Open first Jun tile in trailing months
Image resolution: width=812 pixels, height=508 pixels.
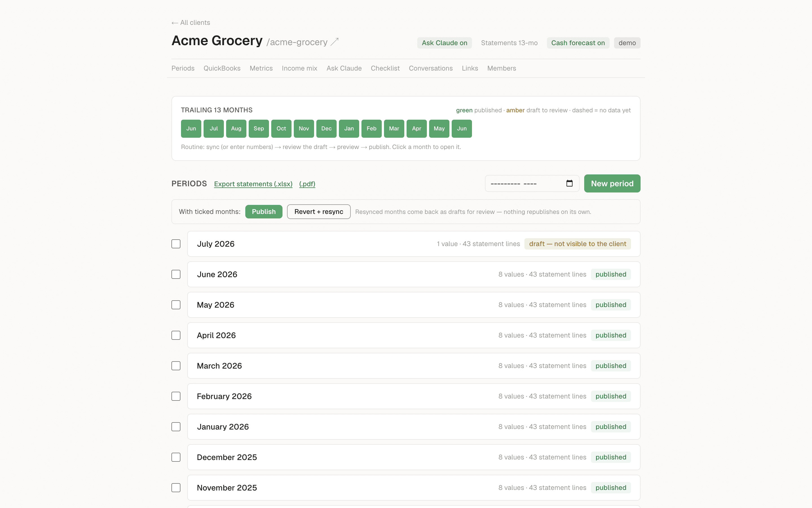(191, 129)
